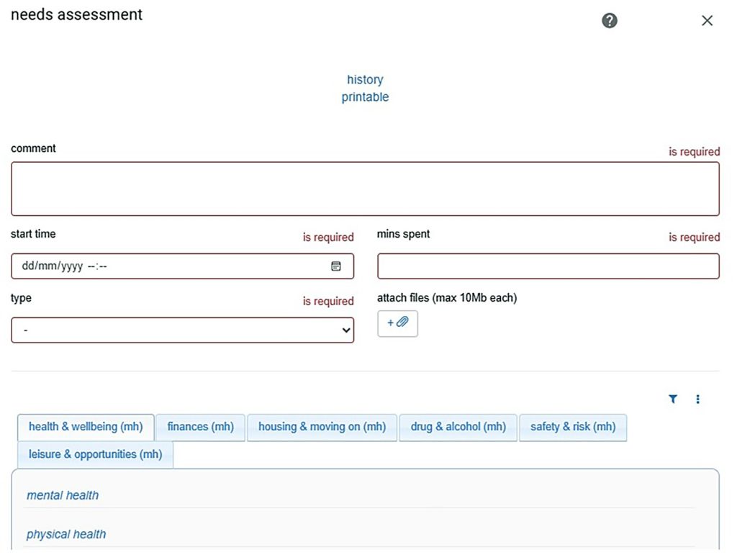Click into the comment text box
The image size is (737, 560).
click(365, 189)
